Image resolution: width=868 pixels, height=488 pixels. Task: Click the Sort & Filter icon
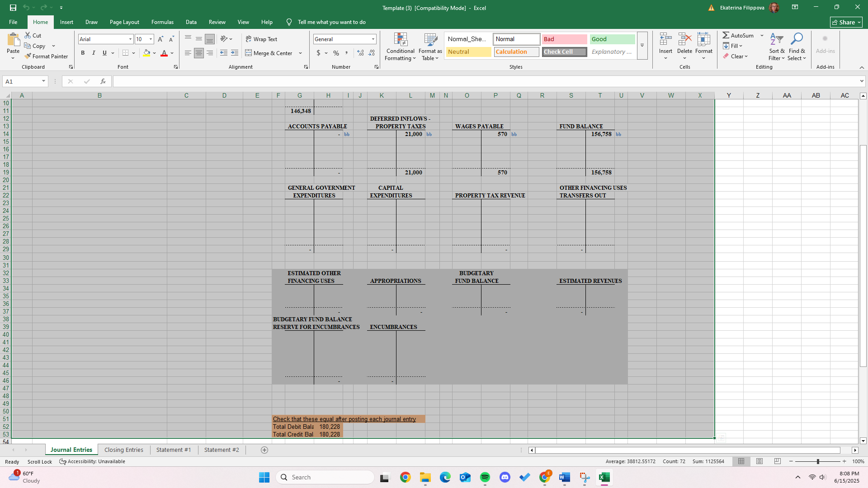coord(776,40)
